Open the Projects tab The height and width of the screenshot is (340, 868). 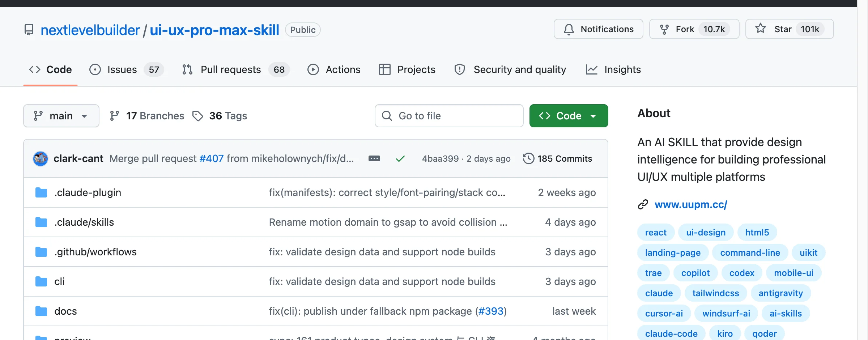(407, 69)
